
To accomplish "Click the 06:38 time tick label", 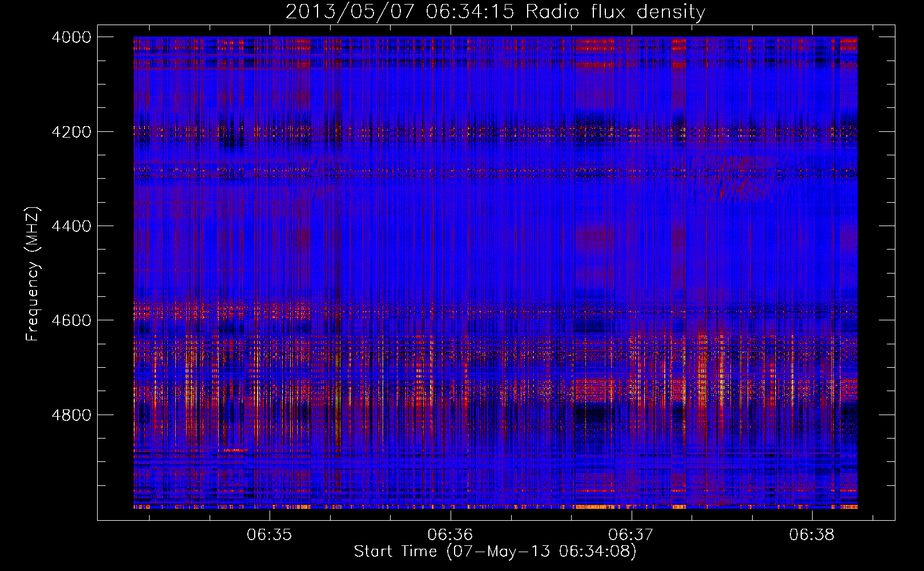I will tap(812, 535).
